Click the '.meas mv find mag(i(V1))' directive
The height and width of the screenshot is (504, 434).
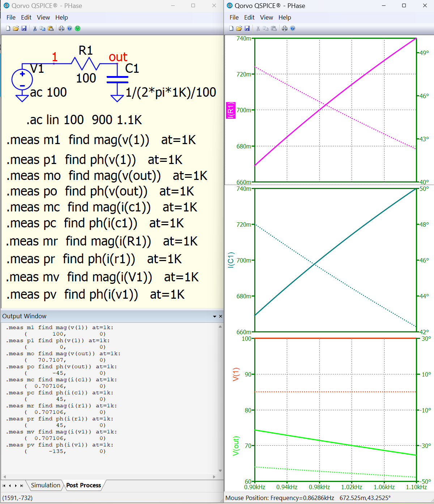[x=102, y=277]
